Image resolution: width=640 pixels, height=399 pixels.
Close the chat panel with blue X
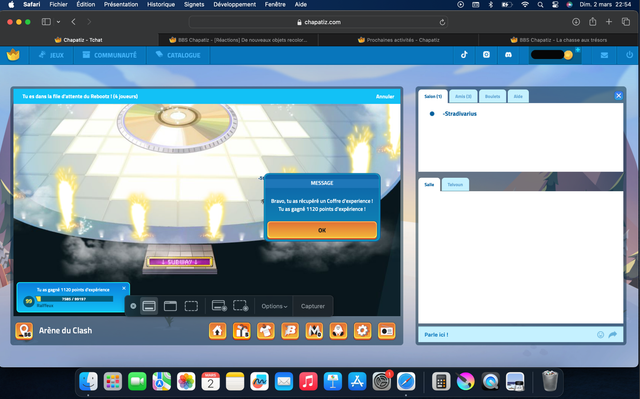[618, 95]
